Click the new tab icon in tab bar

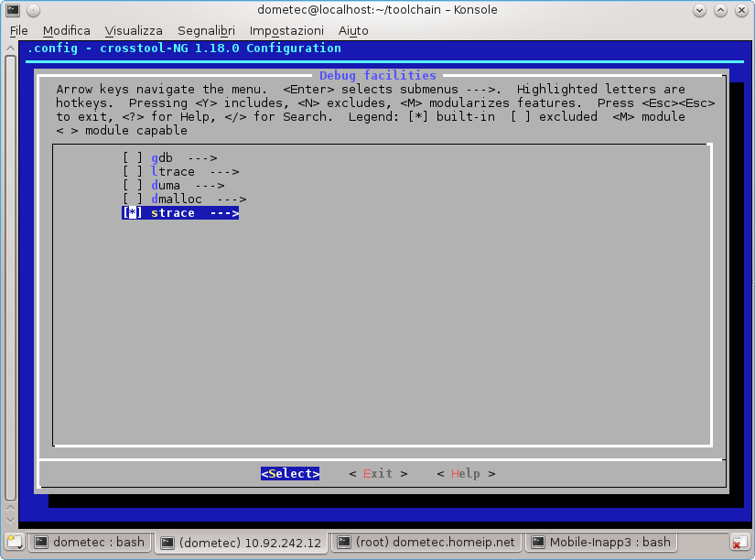[x=14, y=542]
